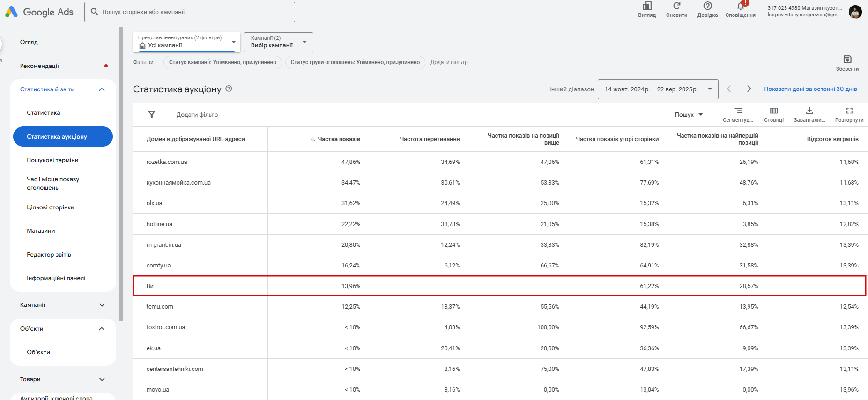
Task: Open the Вигляд appearance icon
Action: pyautogui.click(x=647, y=6)
